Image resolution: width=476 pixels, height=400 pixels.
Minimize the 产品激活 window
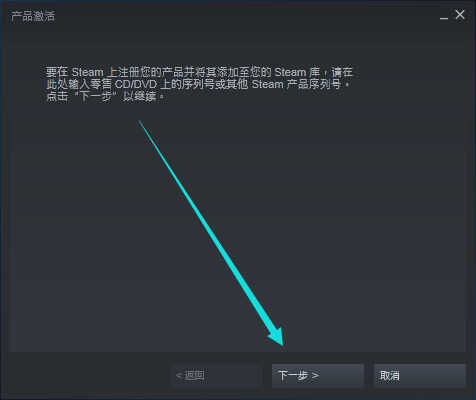point(444,16)
